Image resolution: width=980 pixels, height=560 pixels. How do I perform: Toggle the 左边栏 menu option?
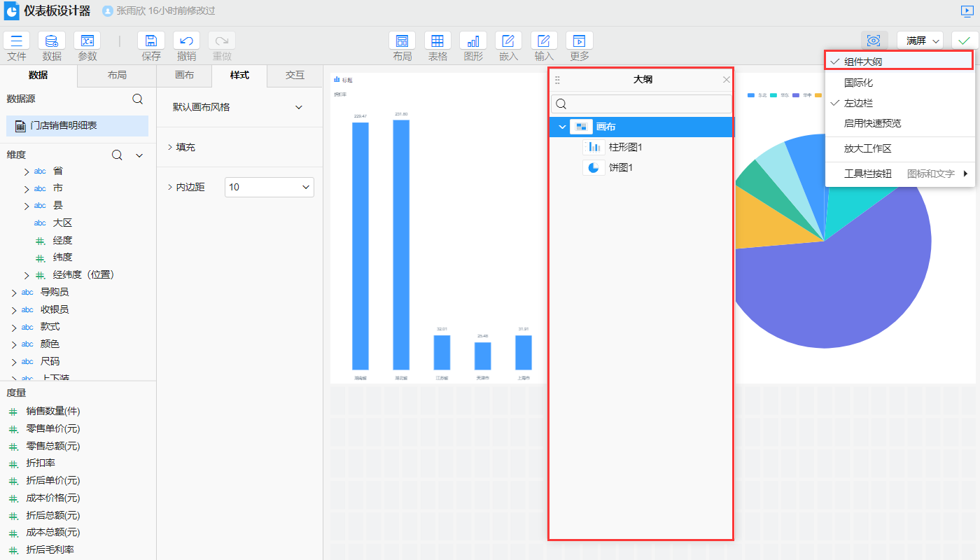click(x=858, y=103)
